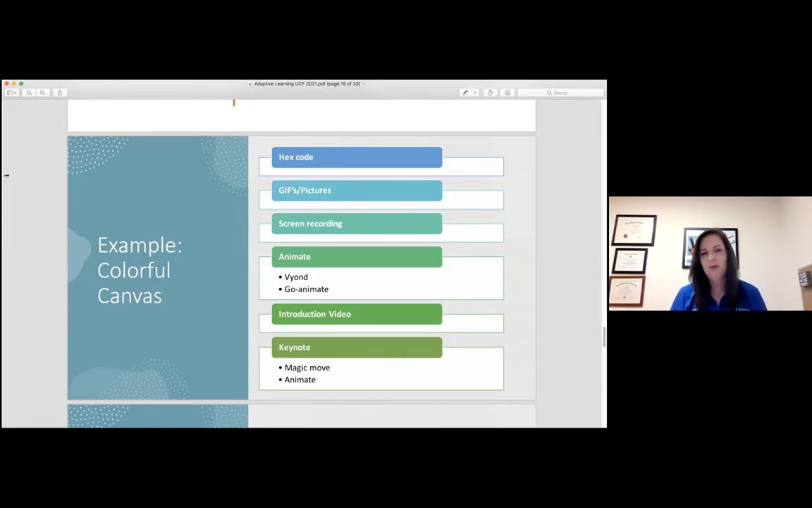Click the Hex code box
812x508 pixels.
tap(357, 157)
